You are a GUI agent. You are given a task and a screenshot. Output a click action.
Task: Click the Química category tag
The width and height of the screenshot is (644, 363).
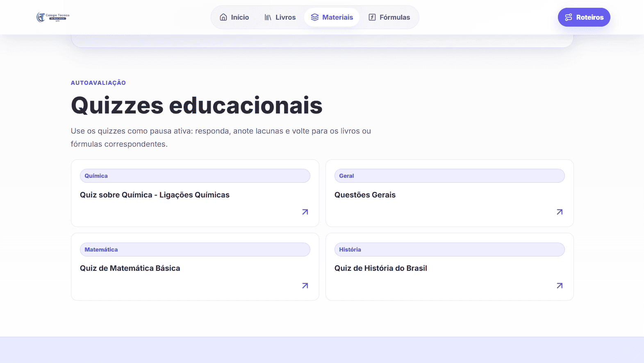[x=195, y=176]
